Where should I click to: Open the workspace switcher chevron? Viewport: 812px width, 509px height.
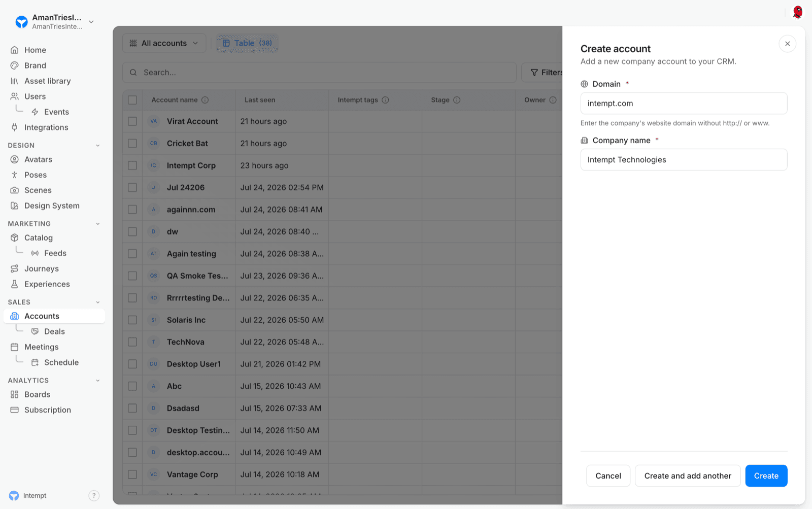pyautogui.click(x=91, y=22)
